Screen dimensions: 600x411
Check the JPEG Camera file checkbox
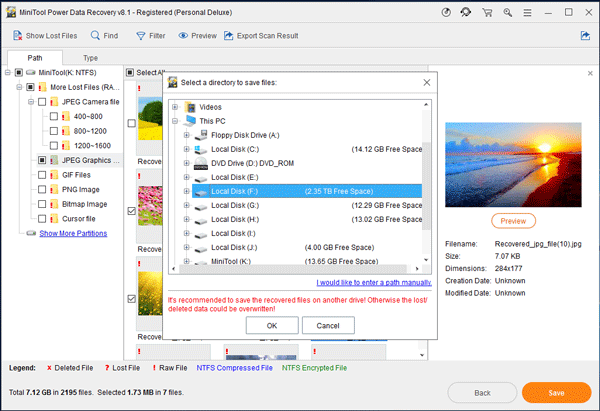tap(42, 102)
